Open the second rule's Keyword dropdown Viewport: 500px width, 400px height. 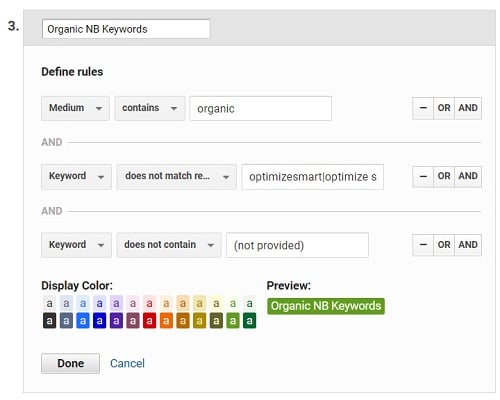76,176
